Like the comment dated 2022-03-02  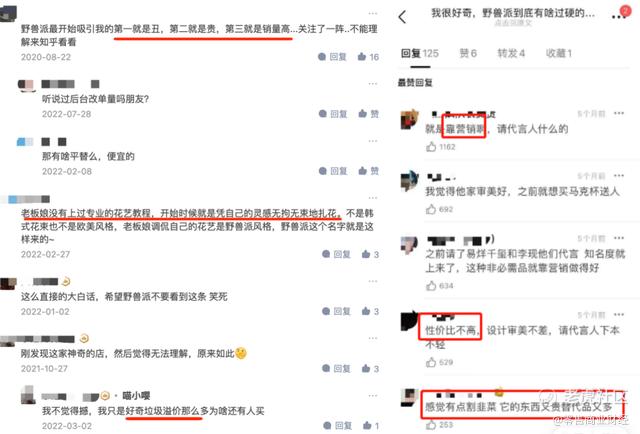click(x=369, y=426)
